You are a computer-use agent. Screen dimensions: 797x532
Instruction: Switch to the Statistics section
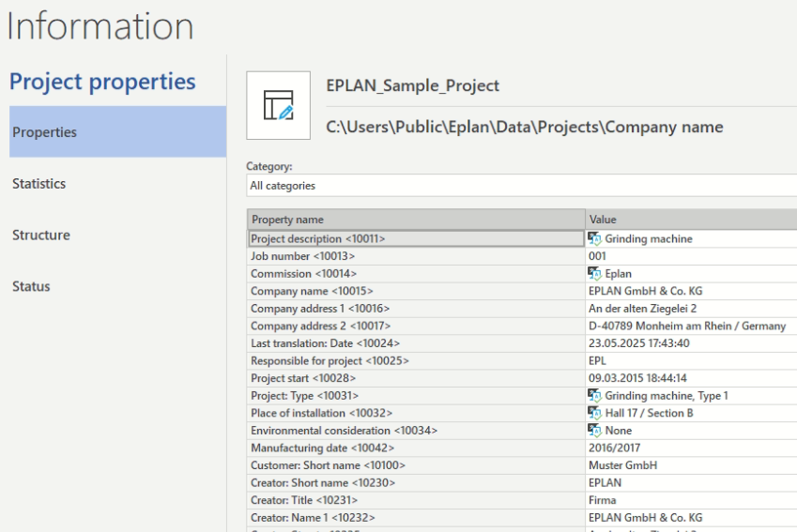tap(39, 184)
